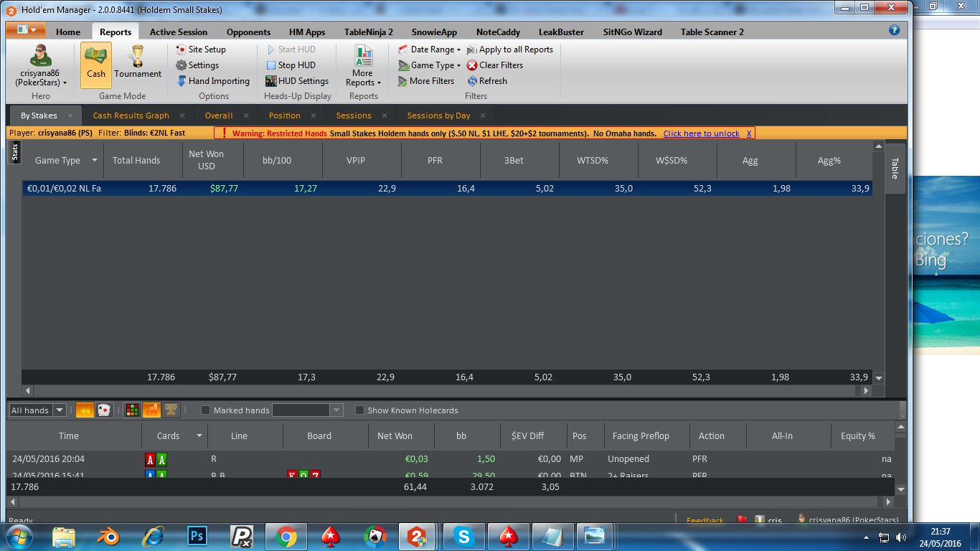Click the stats horizontal scrollbar right arrow

(866, 391)
